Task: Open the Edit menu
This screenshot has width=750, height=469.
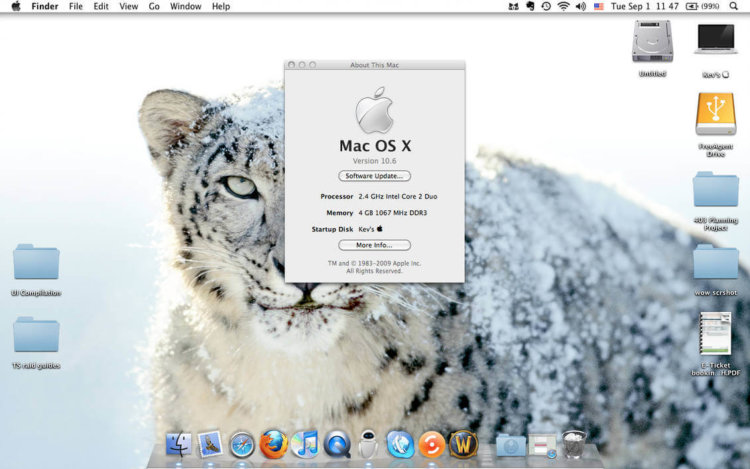Action: pyautogui.click(x=101, y=6)
